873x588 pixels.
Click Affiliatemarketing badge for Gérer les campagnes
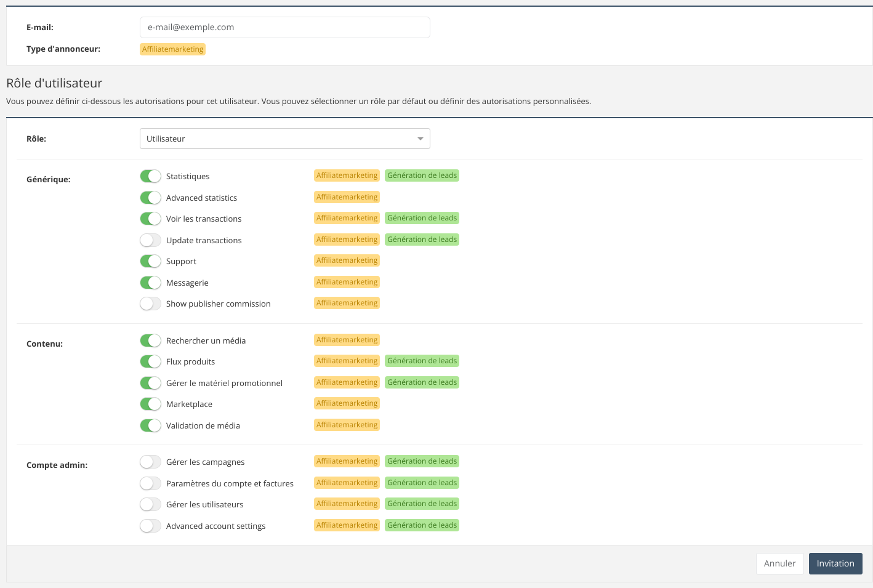(347, 461)
